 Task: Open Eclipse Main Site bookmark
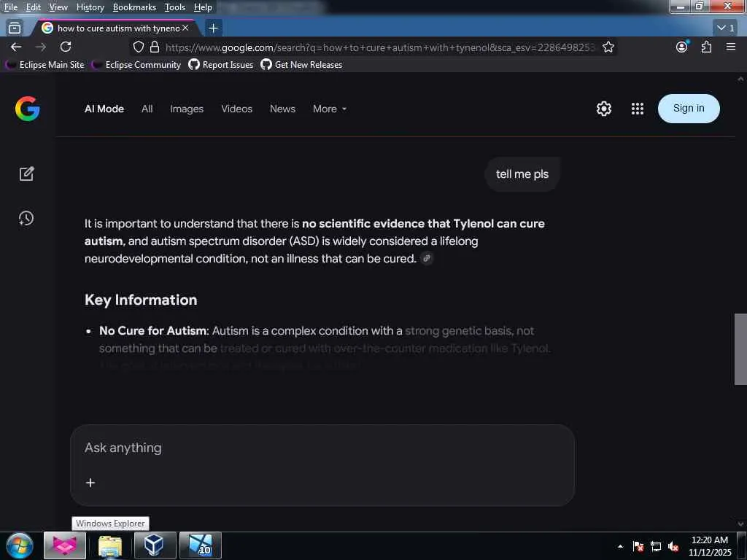[45, 65]
